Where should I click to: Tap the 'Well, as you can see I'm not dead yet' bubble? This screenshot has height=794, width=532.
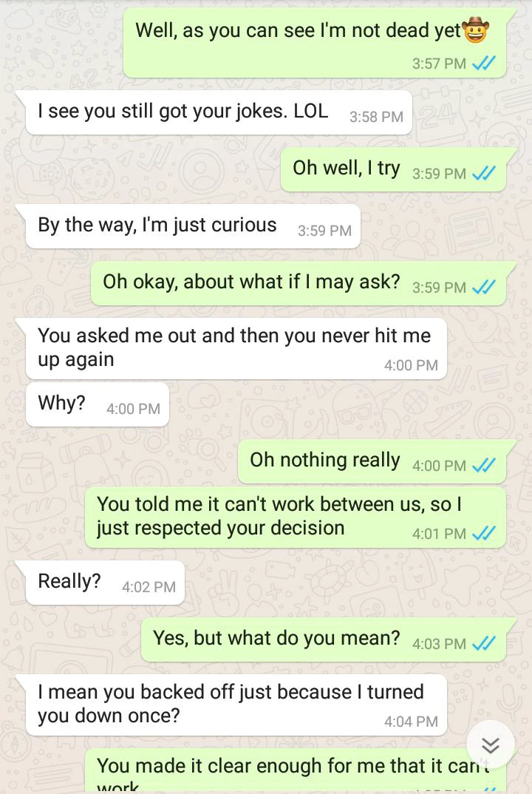click(316, 44)
